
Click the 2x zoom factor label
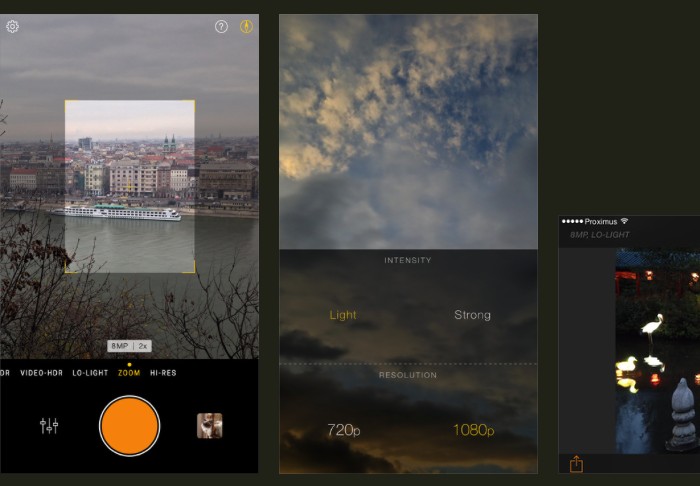coord(143,346)
